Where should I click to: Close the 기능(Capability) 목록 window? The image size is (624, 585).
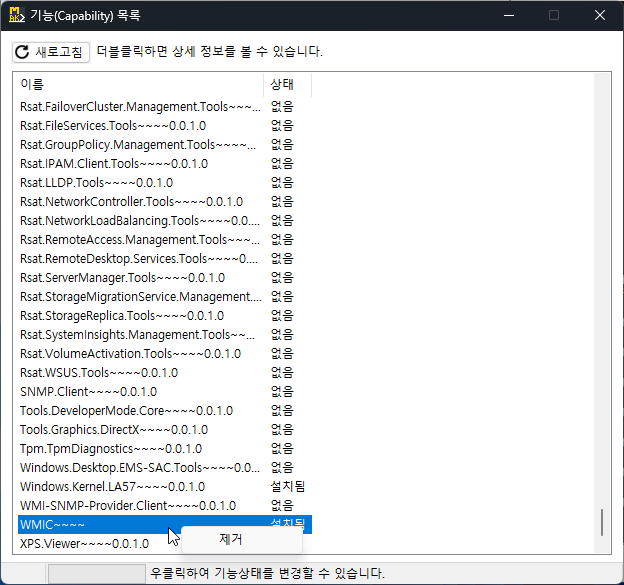click(x=600, y=16)
